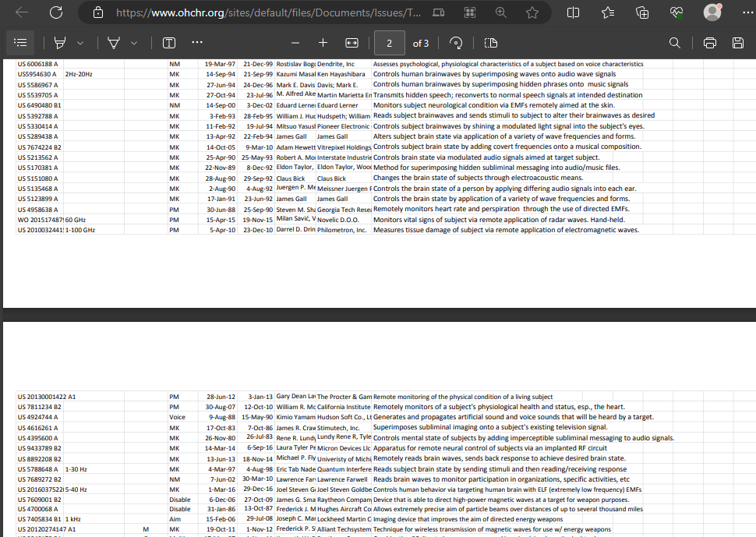
Task: Select the PDF Highlight tool
Action: [60, 43]
